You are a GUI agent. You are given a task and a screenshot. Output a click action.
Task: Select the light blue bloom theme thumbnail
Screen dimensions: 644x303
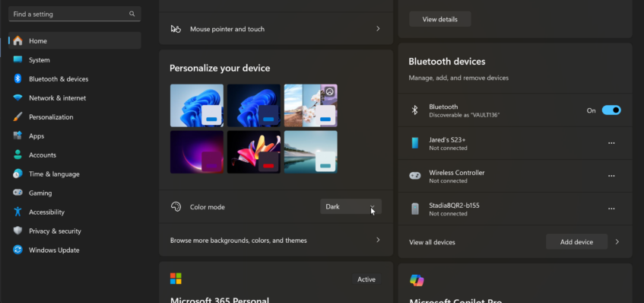[197, 106]
